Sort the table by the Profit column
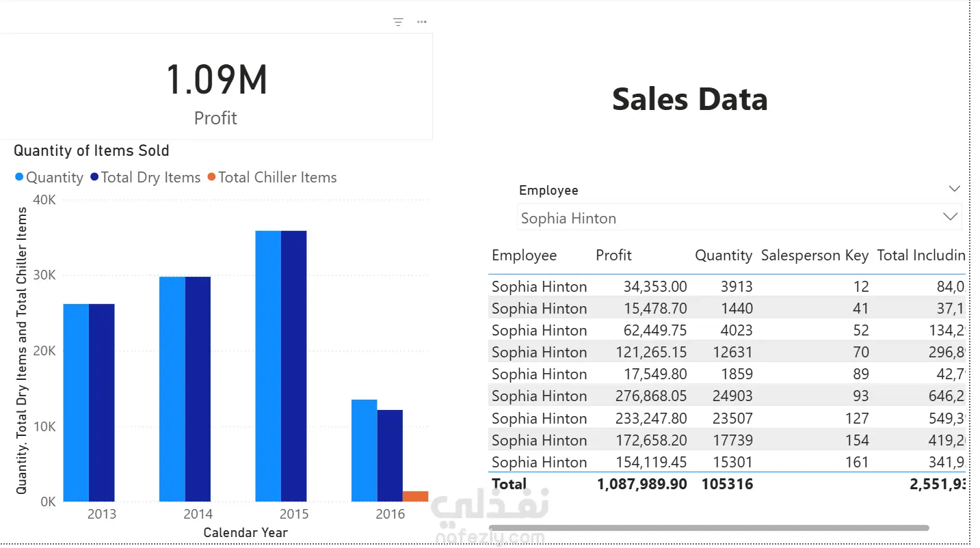Image resolution: width=980 pixels, height=548 pixels. coord(613,256)
